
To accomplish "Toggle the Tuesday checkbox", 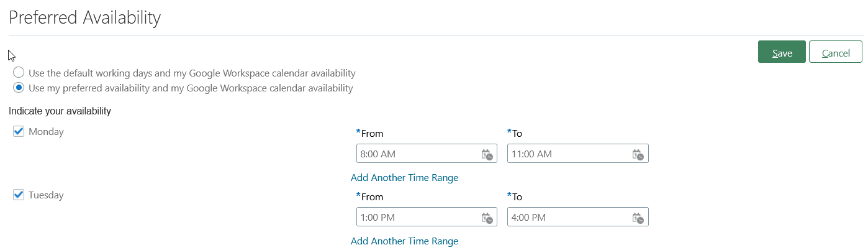I will (x=19, y=195).
